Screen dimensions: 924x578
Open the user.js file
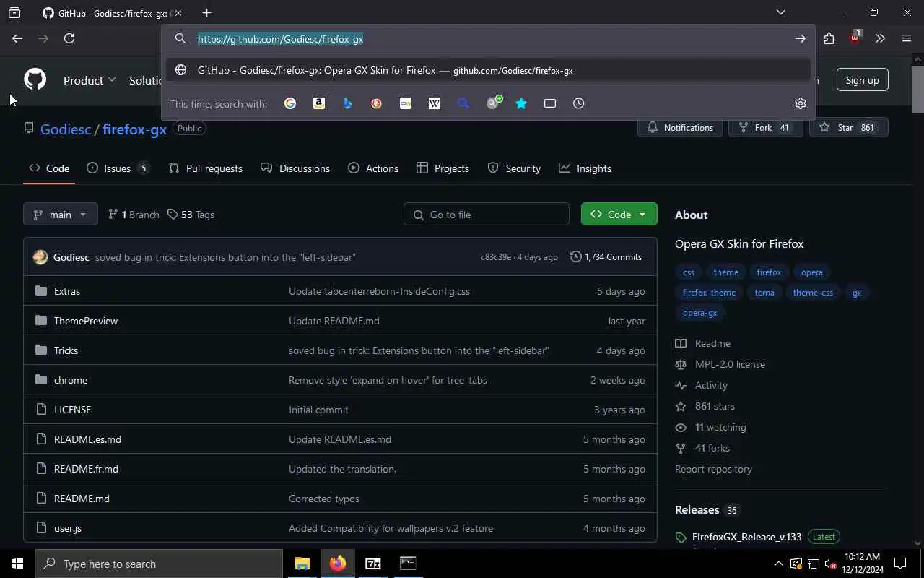tap(68, 528)
